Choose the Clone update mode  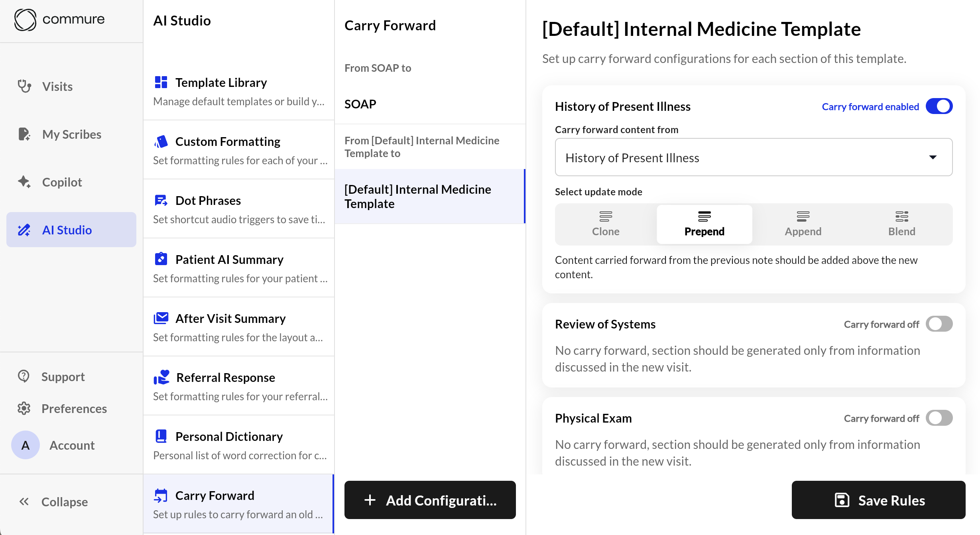tap(606, 224)
